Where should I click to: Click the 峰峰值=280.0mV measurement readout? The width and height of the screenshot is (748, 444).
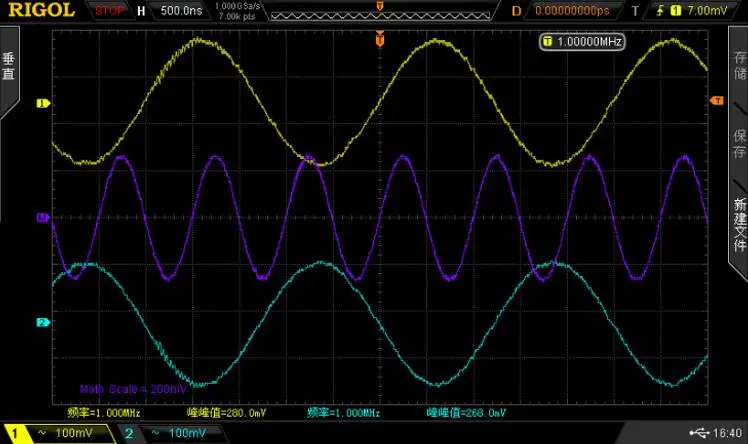coord(227,412)
